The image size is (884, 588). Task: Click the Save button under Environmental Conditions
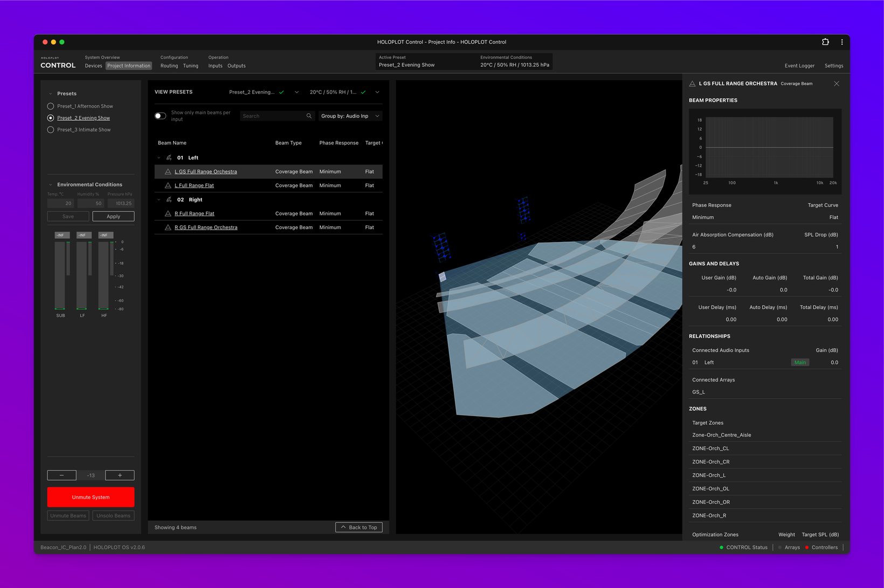point(68,216)
